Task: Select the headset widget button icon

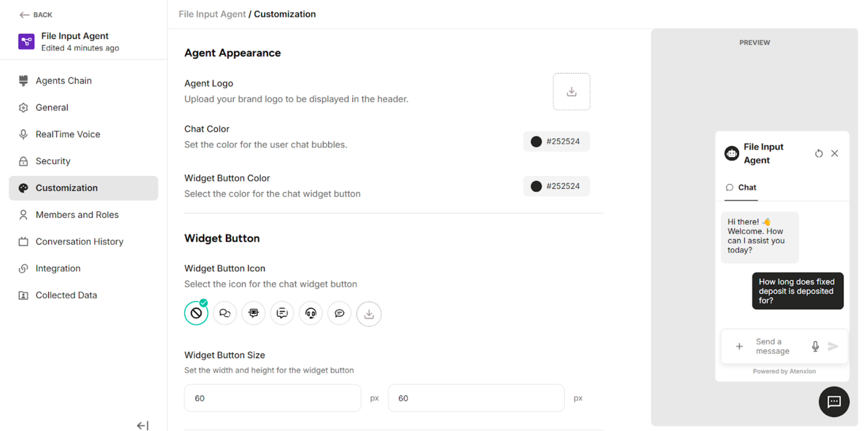Action: pyautogui.click(x=311, y=313)
